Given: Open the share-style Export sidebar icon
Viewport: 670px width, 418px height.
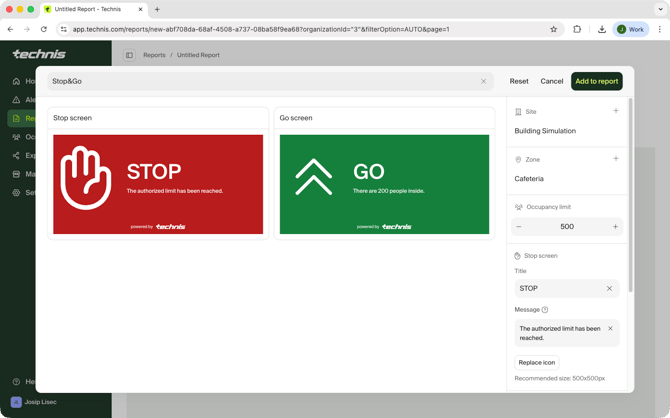Looking at the screenshot, I should pos(16,156).
